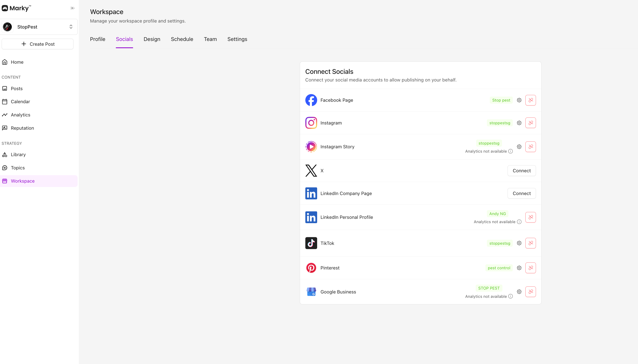The image size is (638, 364).
Task: Click the LinkedIn Personal Profile analytics info icon
Action: [x=519, y=222]
